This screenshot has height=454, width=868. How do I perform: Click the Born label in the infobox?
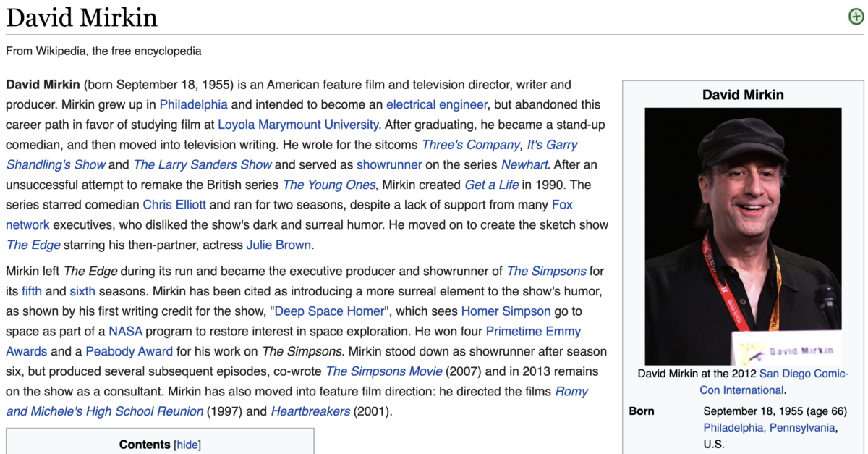tap(642, 411)
